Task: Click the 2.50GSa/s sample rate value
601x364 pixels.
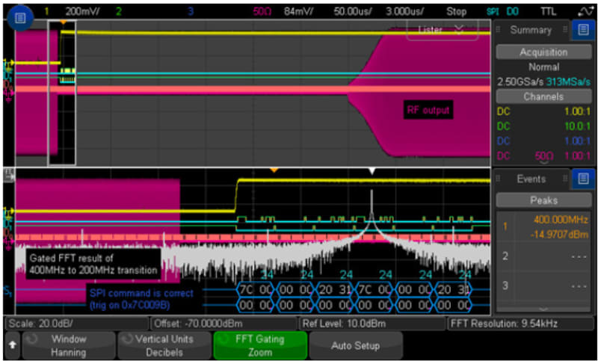Action: pos(520,81)
